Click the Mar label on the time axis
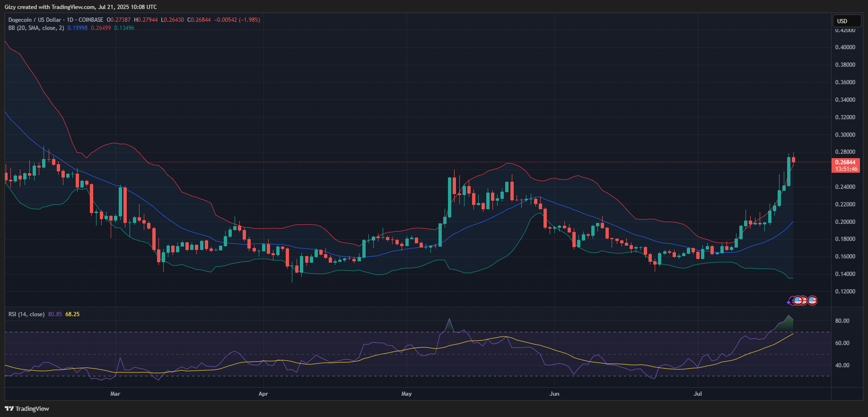Image resolution: width=868 pixels, height=417 pixels. pyautogui.click(x=115, y=394)
